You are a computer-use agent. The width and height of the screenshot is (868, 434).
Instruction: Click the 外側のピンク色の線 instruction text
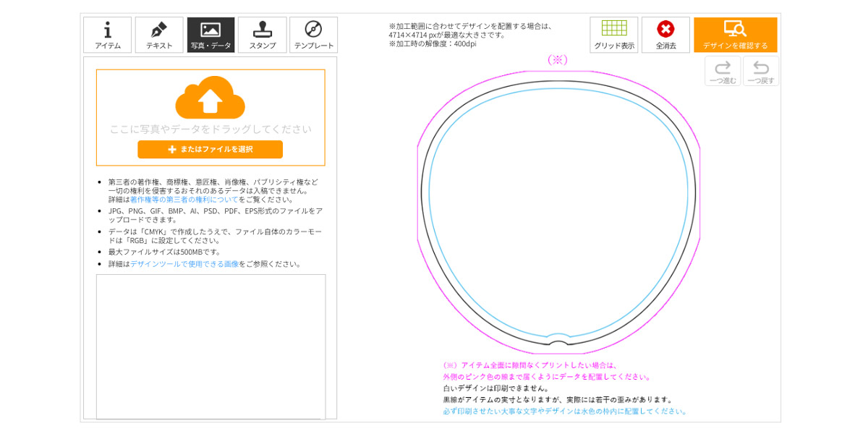pos(547,377)
